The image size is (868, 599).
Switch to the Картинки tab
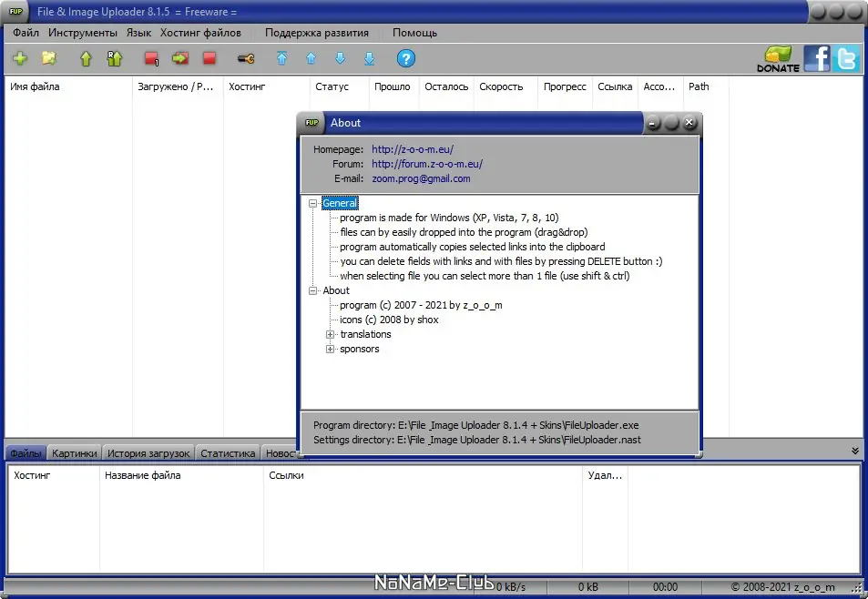point(74,453)
